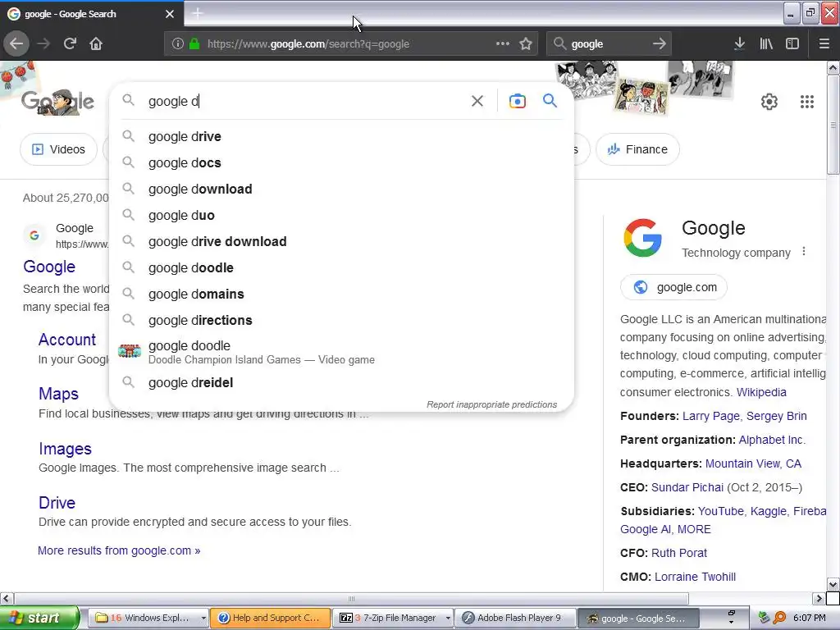The width and height of the screenshot is (840, 630).
Task: Open page actions three-dot menu
Action: pos(503,43)
